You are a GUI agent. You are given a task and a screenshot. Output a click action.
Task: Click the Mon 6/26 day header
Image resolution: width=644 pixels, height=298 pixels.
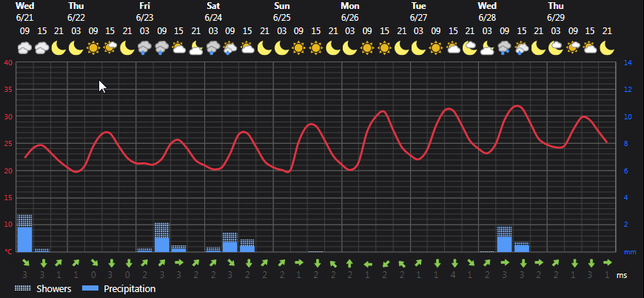coord(350,12)
